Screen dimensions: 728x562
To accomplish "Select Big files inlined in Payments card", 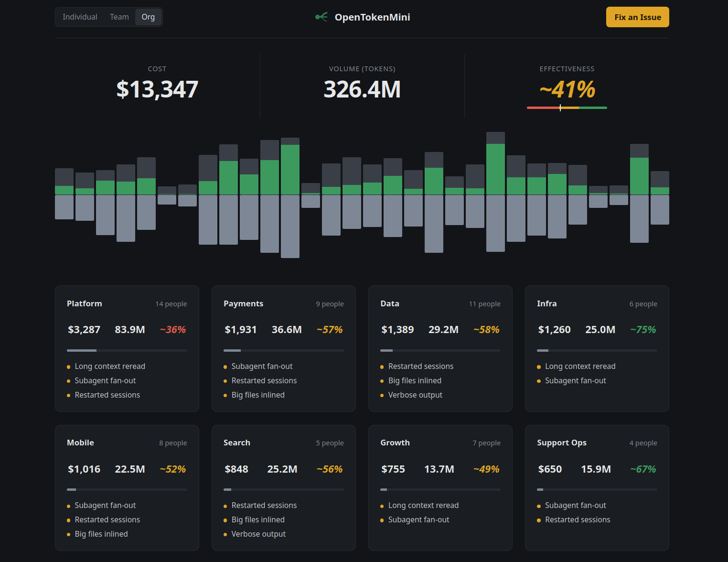I will 258,395.
